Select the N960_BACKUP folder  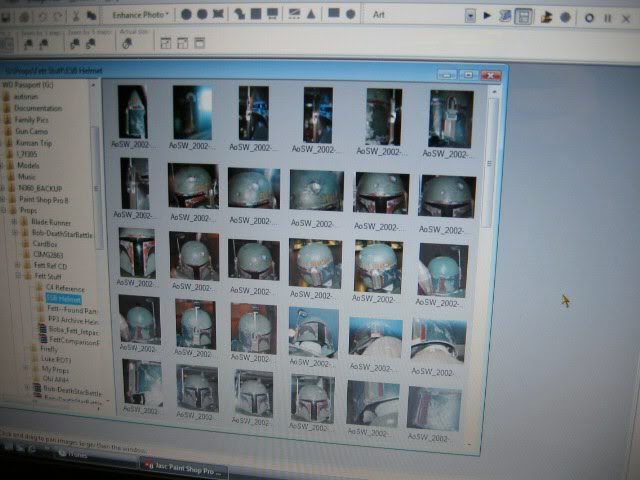[40, 188]
